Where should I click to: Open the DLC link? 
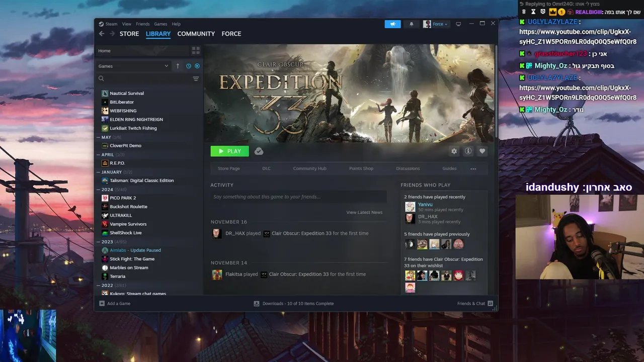click(266, 168)
